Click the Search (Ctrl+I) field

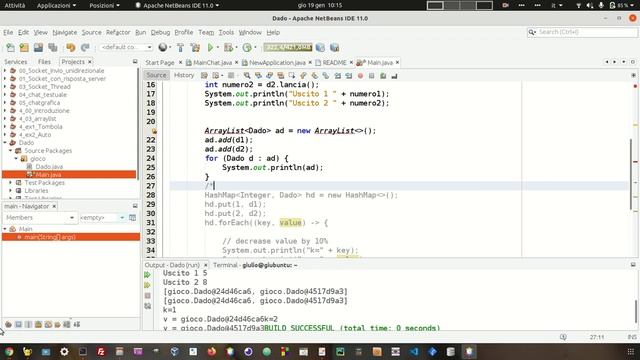(x=582, y=32)
